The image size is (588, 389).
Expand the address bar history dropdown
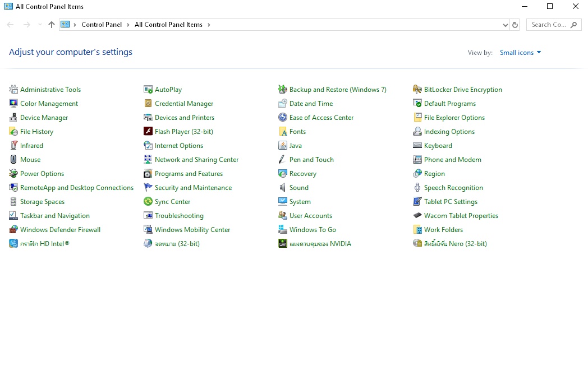pyautogui.click(x=505, y=25)
